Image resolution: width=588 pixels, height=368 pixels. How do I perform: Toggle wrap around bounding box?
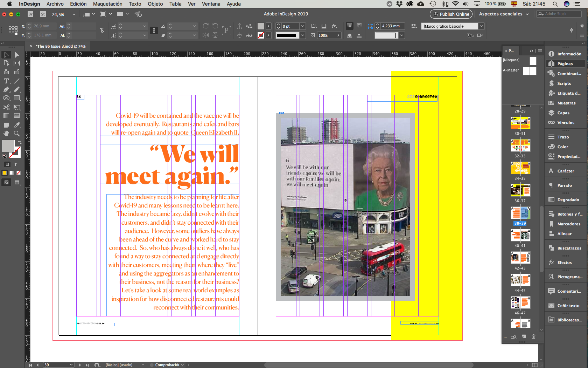point(359,26)
